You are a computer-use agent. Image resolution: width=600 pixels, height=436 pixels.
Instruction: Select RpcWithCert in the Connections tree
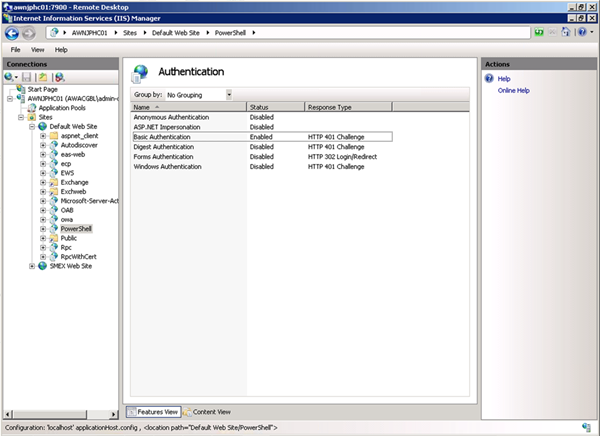tap(78, 257)
